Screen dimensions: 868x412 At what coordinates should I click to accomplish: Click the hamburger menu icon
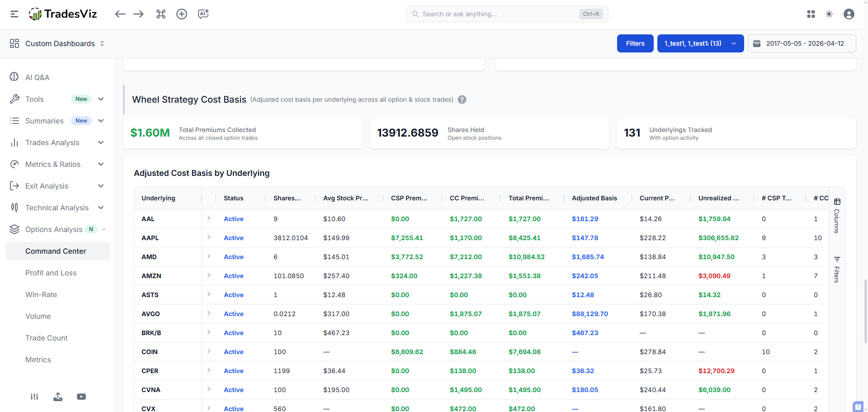pyautogui.click(x=14, y=14)
